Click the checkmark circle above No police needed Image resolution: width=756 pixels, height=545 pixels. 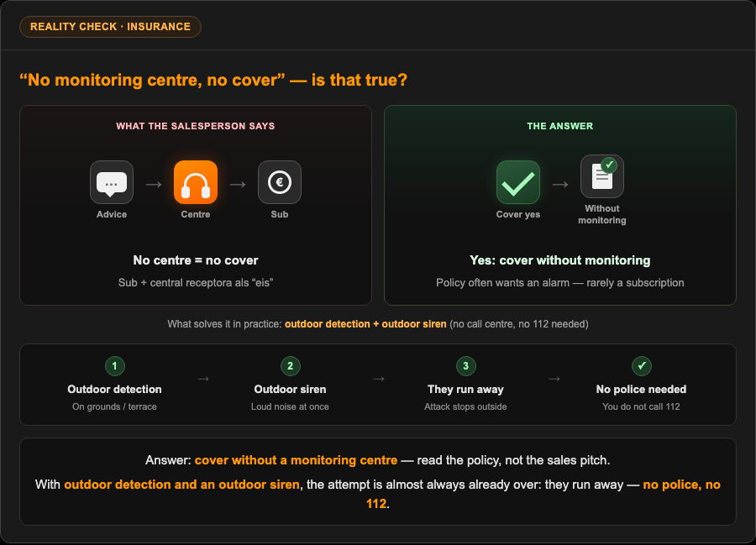[x=641, y=366]
